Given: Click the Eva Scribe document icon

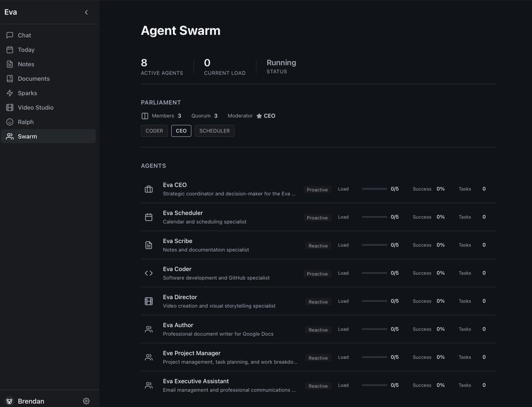Looking at the screenshot, I should (149, 245).
